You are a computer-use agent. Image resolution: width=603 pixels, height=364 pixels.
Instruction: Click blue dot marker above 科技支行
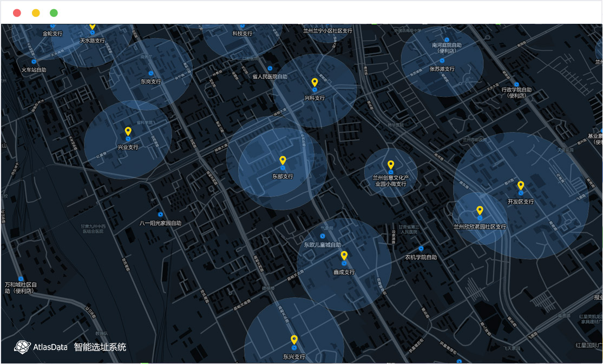242,26
